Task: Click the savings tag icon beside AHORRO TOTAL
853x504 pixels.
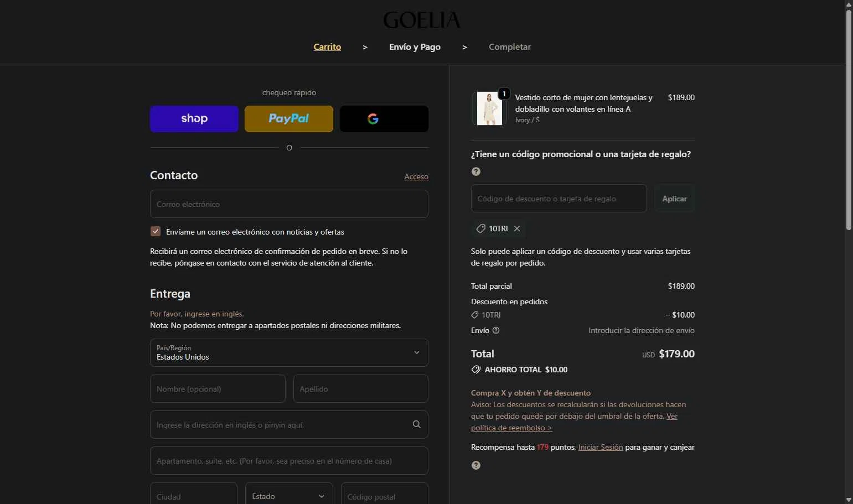Action: coord(475,370)
